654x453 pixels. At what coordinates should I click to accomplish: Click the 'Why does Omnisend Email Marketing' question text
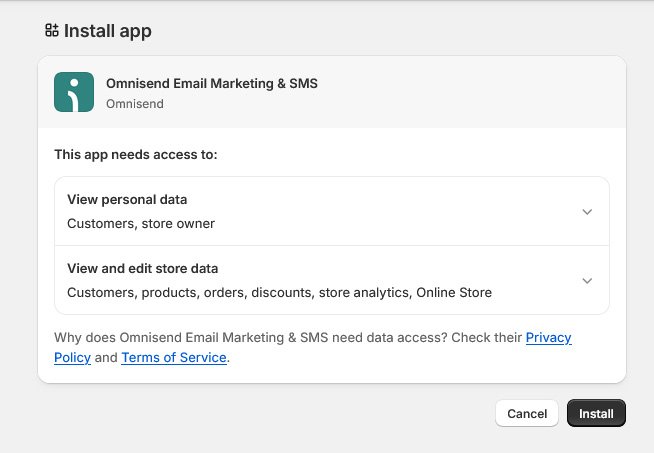coord(251,337)
